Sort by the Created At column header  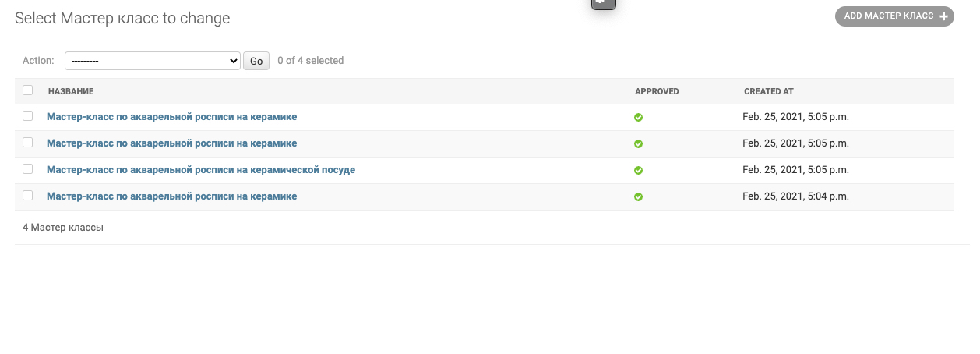click(x=769, y=91)
